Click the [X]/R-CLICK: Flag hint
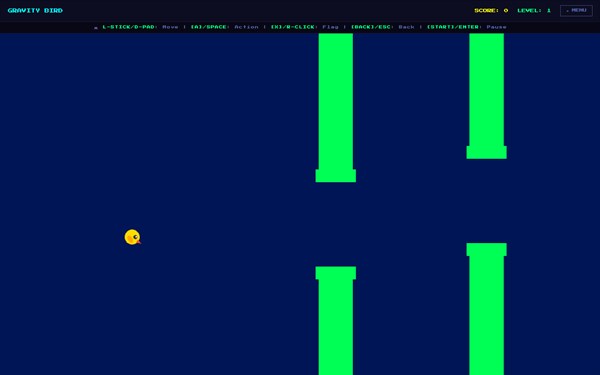This screenshot has width=600, height=375. [x=305, y=27]
